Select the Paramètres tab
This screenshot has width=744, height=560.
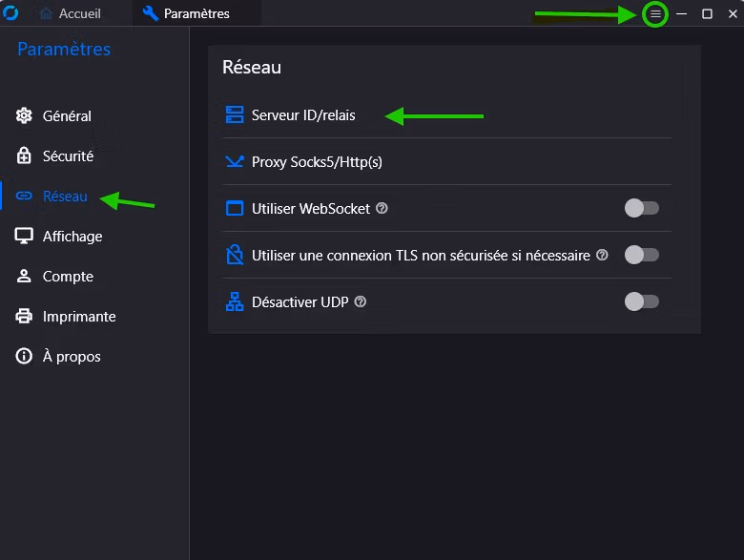coord(196,13)
